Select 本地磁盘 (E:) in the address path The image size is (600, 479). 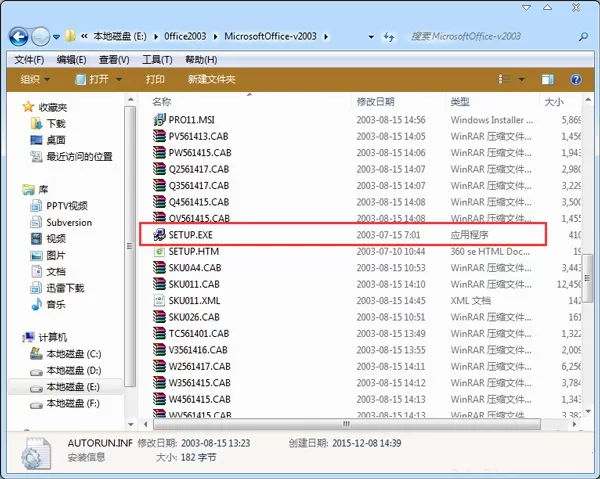tap(120, 36)
